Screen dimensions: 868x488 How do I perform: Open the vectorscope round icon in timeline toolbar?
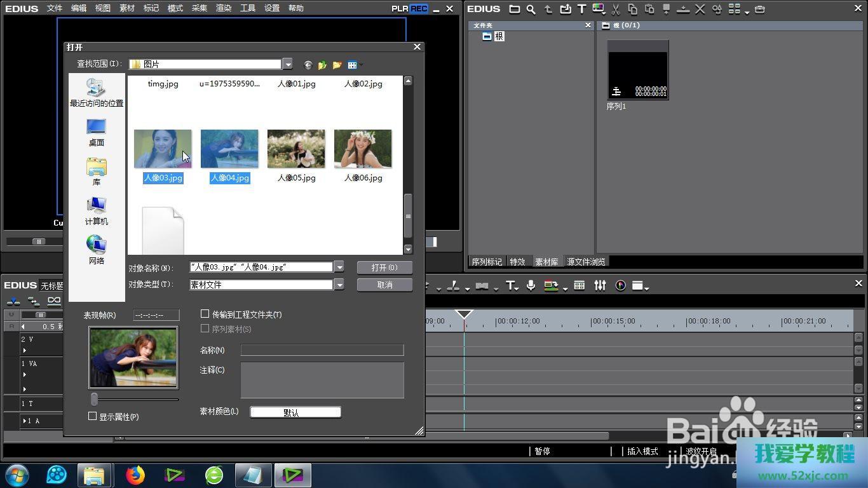621,286
